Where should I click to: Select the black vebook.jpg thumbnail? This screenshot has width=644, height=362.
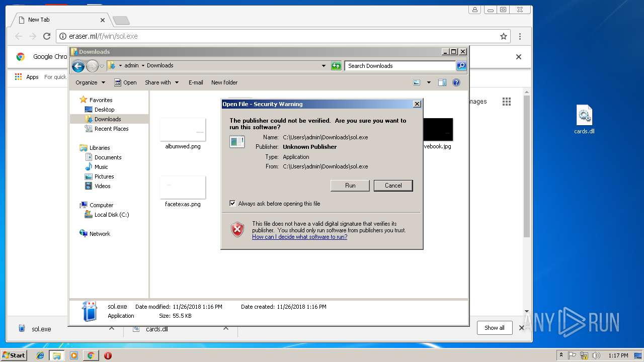coord(438,130)
